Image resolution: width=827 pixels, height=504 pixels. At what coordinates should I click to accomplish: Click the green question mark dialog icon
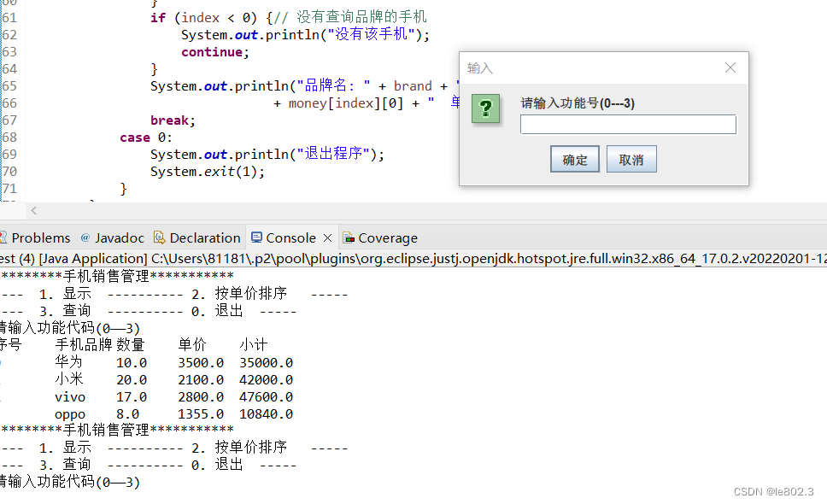(x=485, y=108)
